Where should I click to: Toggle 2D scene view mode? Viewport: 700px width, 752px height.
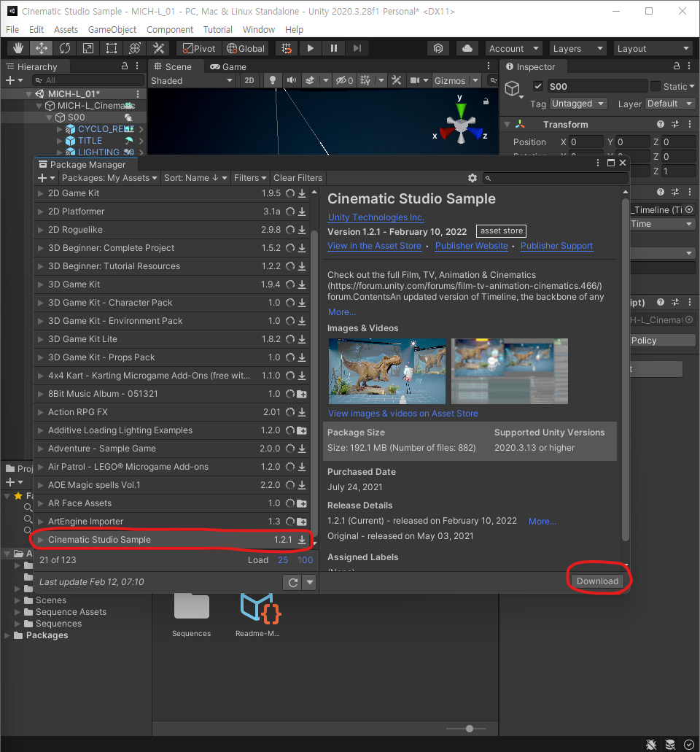coord(249,80)
